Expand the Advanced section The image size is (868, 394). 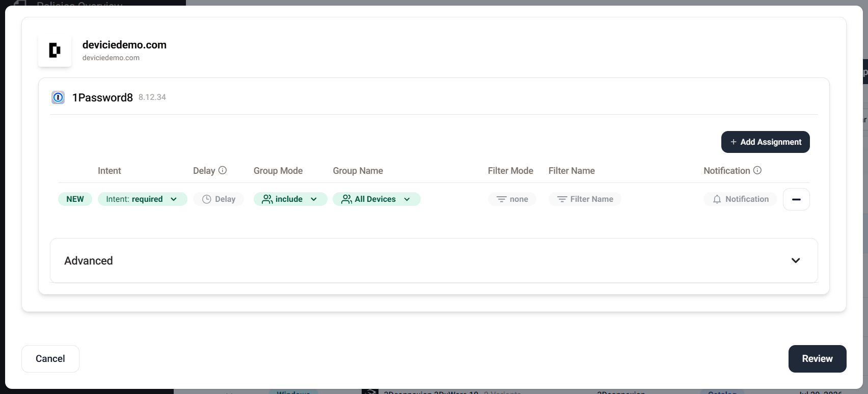point(434,260)
